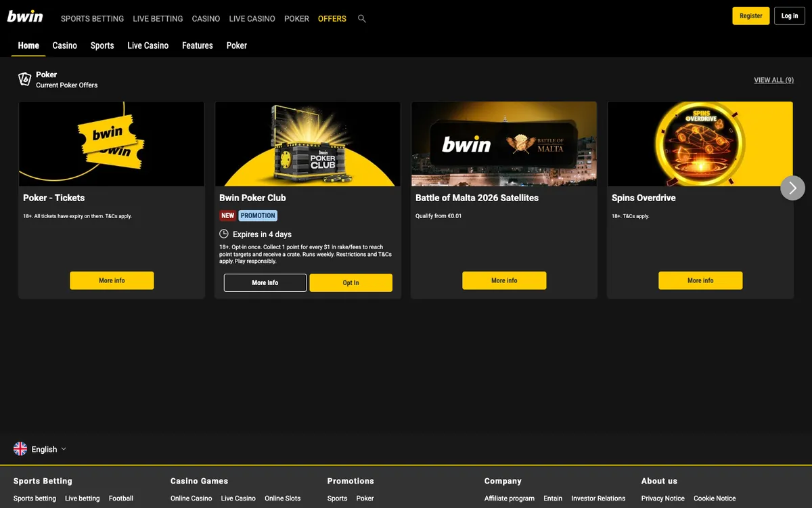Open Casino in top navigation
Screen dimensions: 812x508
pyautogui.click(x=206, y=19)
